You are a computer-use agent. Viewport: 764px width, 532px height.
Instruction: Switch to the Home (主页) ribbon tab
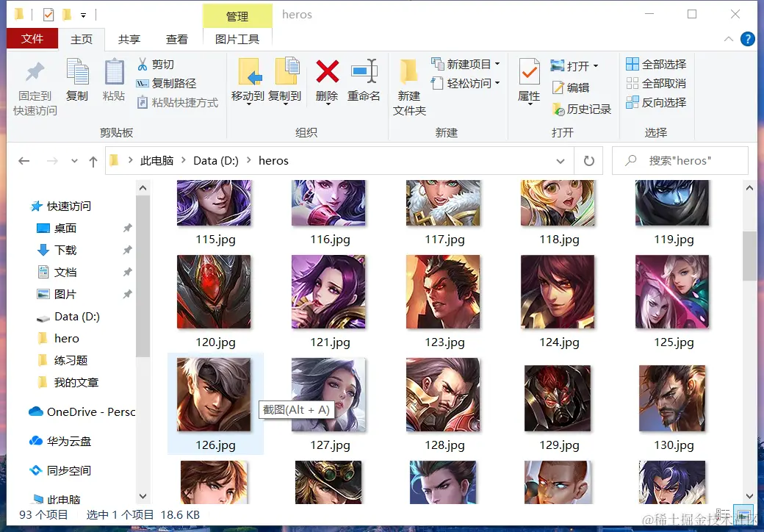tap(82, 40)
